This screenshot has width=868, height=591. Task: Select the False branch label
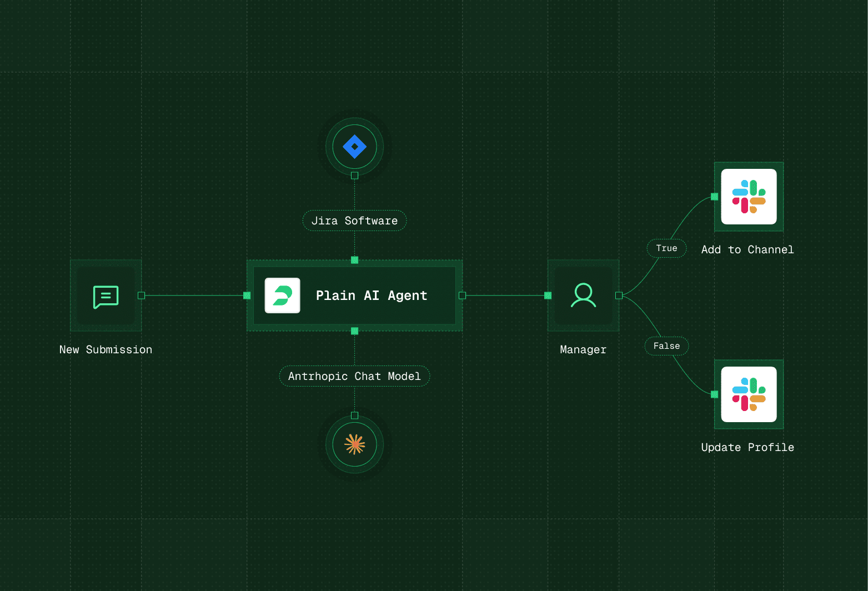click(x=666, y=346)
